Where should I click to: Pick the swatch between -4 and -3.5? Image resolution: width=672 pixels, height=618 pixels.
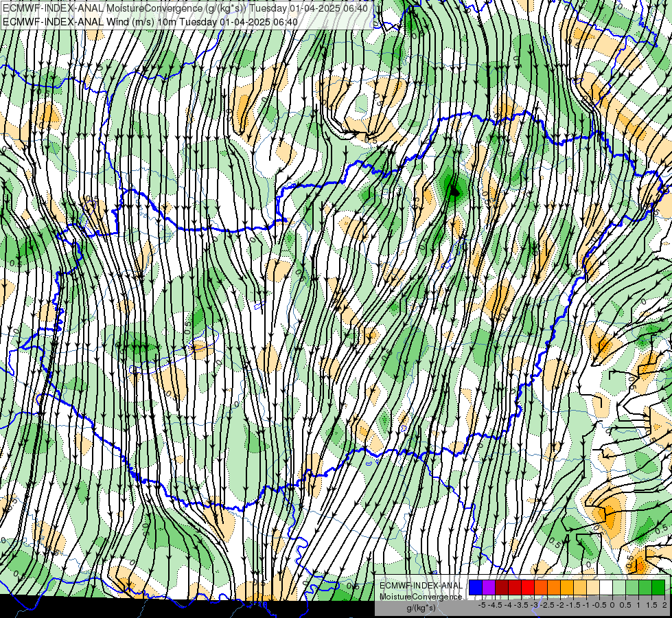coord(515,588)
